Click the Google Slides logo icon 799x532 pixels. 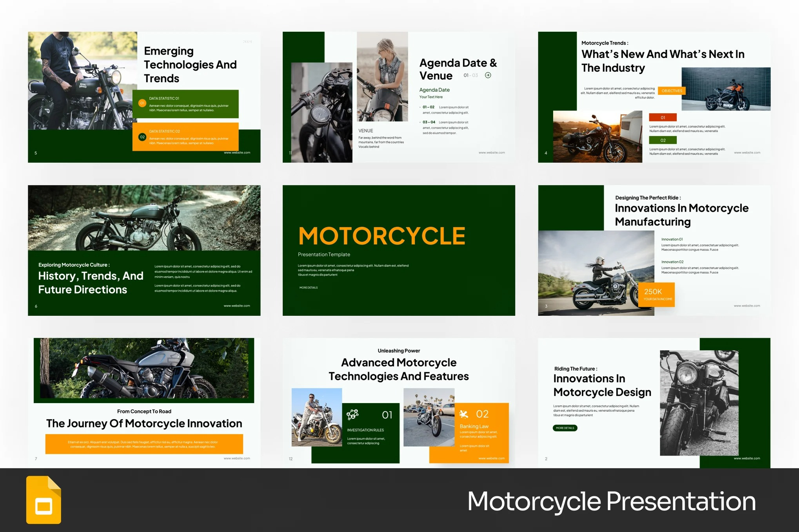pos(44,500)
